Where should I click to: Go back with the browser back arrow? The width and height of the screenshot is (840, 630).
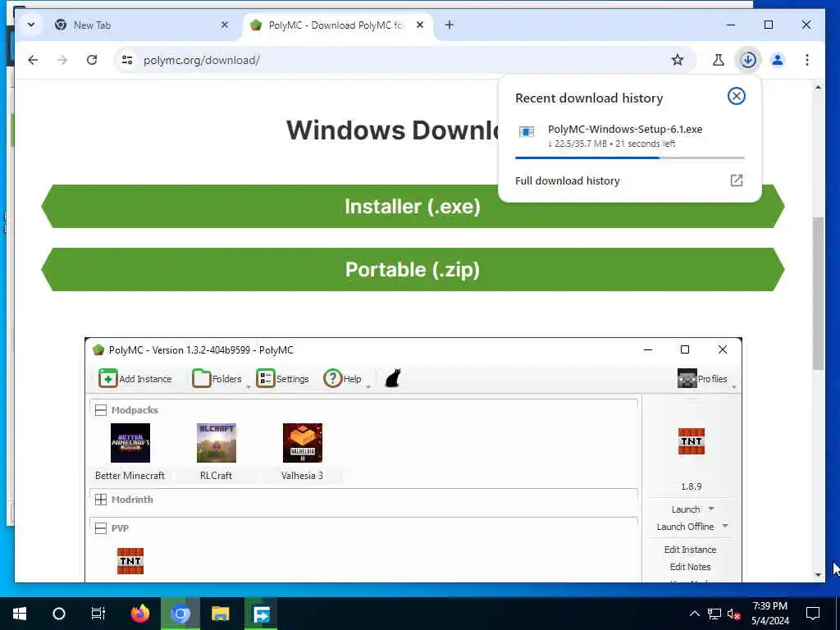click(33, 60)
